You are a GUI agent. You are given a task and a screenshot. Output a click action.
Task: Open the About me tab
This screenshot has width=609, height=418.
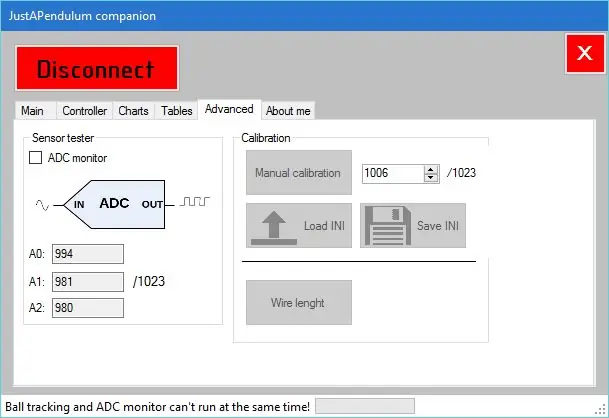point(288,111)
